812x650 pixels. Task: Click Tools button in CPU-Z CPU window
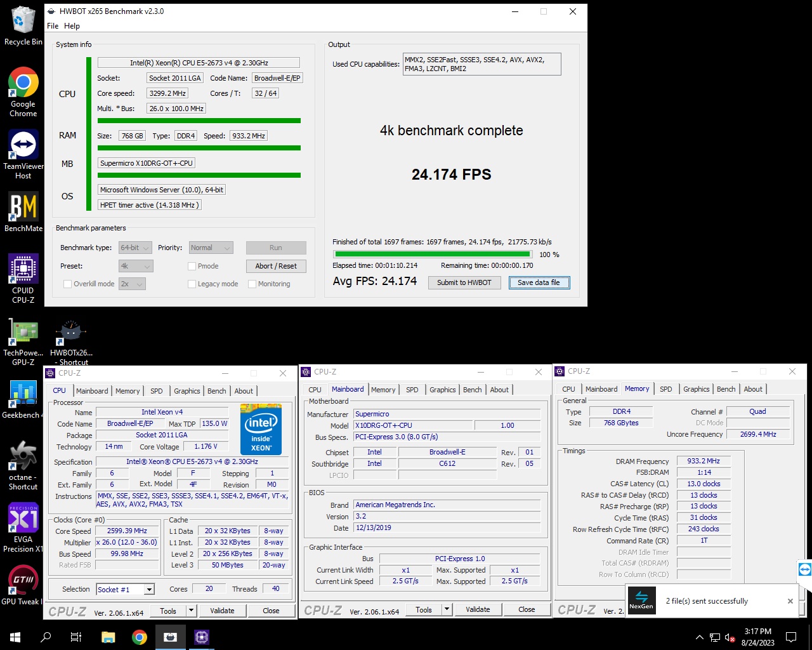click(x=168, y=611)
